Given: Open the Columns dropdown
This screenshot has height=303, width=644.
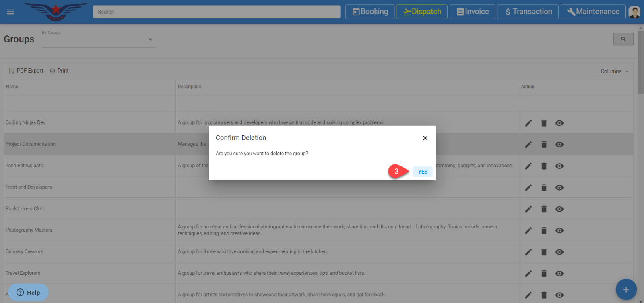Looking at the screenshot, I should [614, 71].
